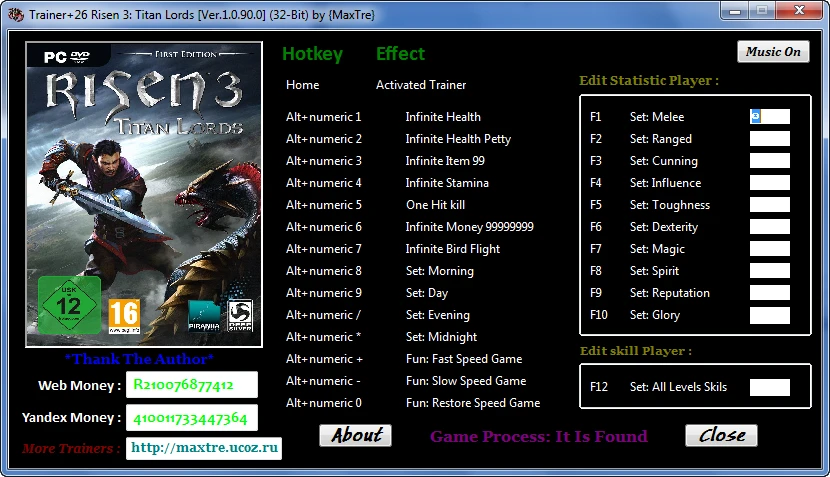Click the Infinite Money 99999999 text

click(470, 227)
